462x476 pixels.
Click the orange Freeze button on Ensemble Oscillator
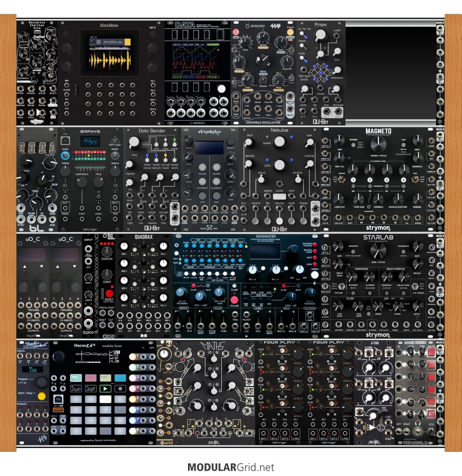click(290, 32)
